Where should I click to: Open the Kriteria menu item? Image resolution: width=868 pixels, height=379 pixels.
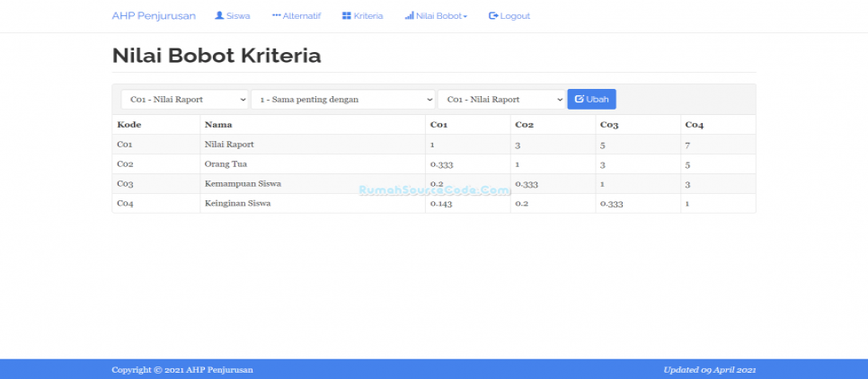tap(363, 16)
